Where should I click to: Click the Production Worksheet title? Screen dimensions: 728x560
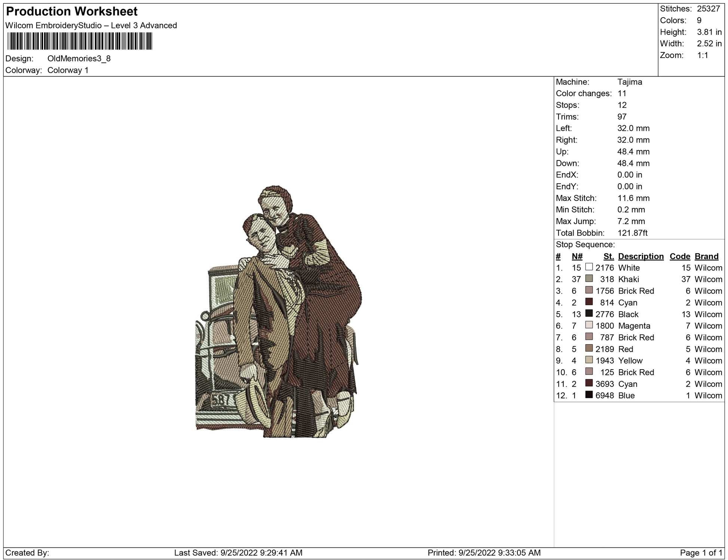(72, 12)
